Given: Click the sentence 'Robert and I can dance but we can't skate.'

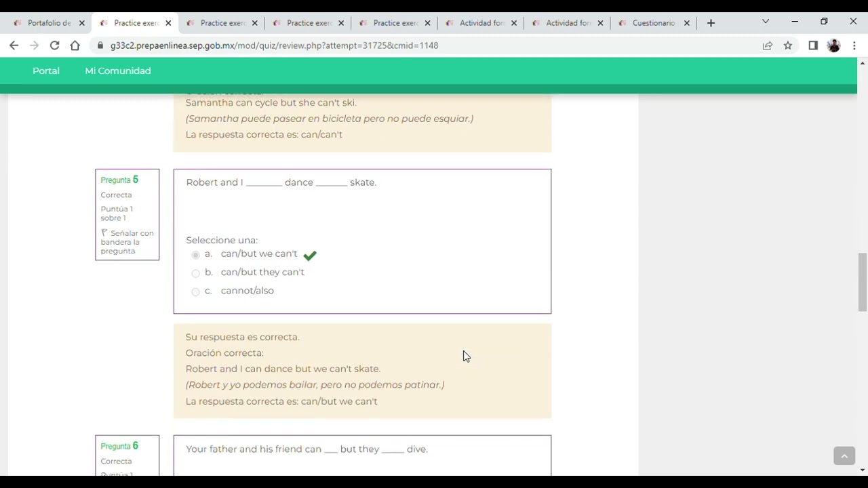Looking at the screenshot, I should click(x=283, y=369).
